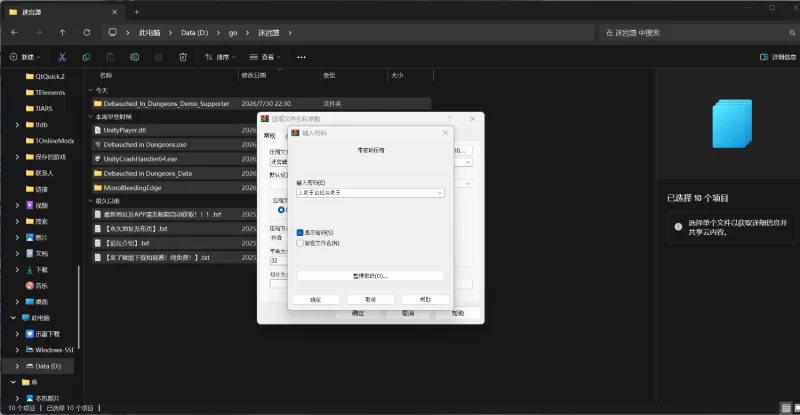Click 帮助 in the password dialog

pyautogui.click(x=426, y=300)
